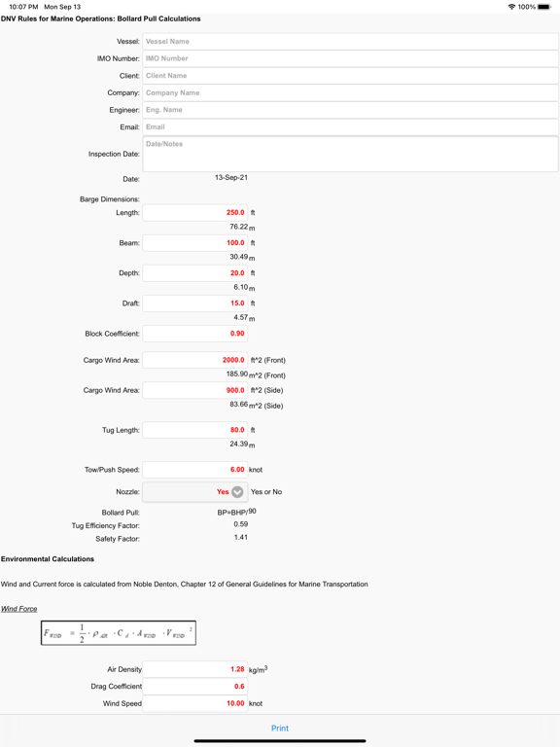Tap the Safety Factor value 1.41
This screenshot has height=747, width=560.
tap(240, 537)
